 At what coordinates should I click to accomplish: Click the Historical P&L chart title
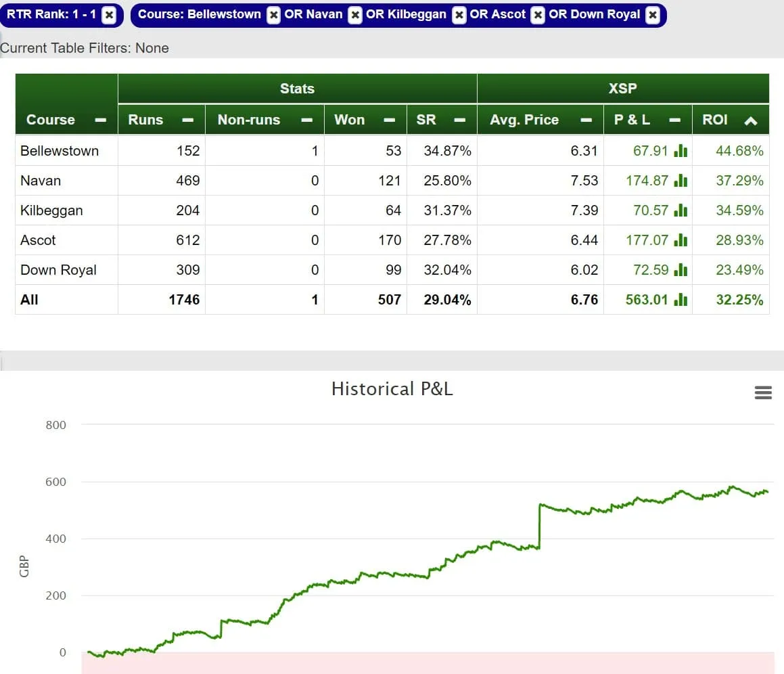point(392,389)
